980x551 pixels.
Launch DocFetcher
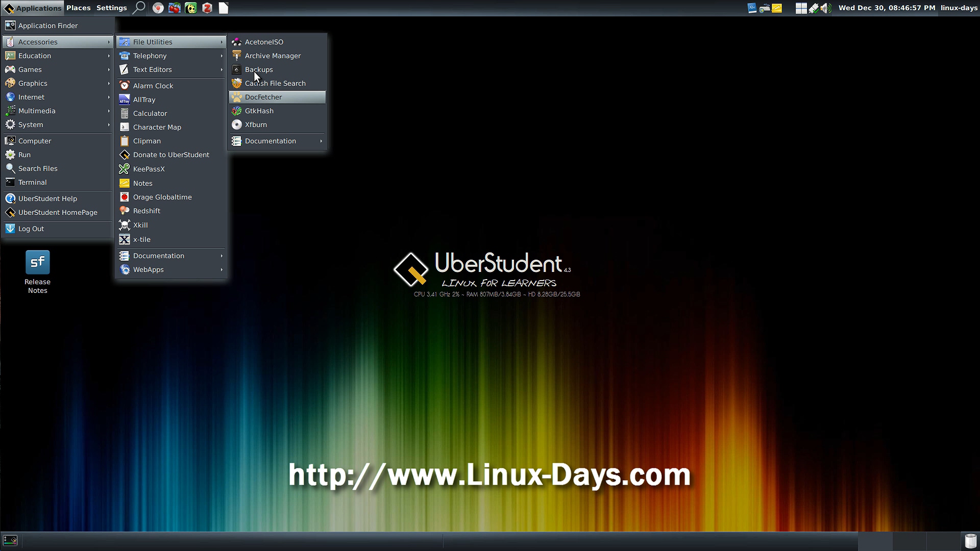click(278, 97)
